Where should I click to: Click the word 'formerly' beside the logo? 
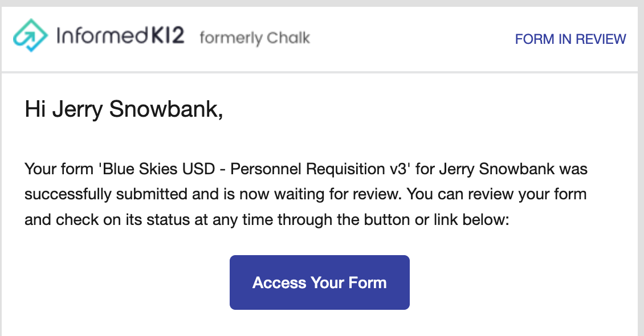pos(230,38)
